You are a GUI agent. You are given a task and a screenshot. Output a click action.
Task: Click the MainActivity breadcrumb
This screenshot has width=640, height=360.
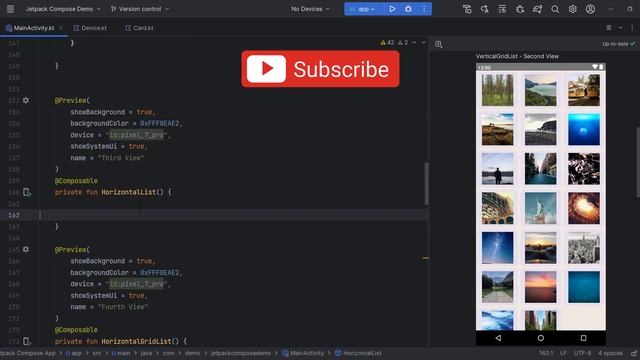(x=303, y=353)
